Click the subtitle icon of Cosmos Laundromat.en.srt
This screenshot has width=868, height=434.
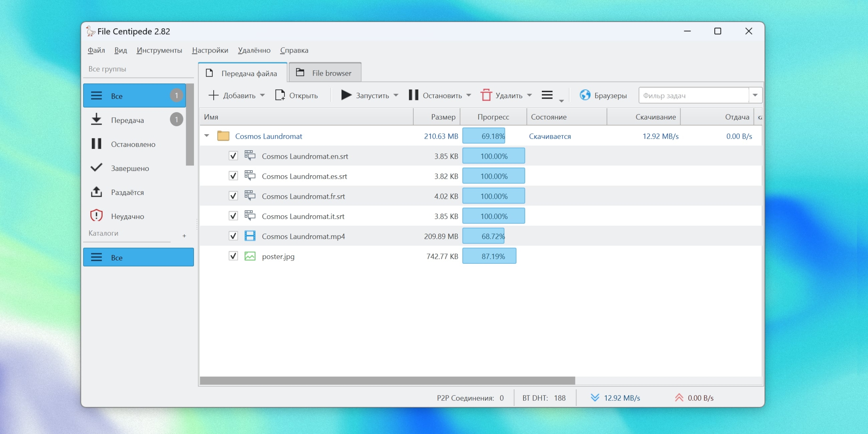(x=250, y=156)
